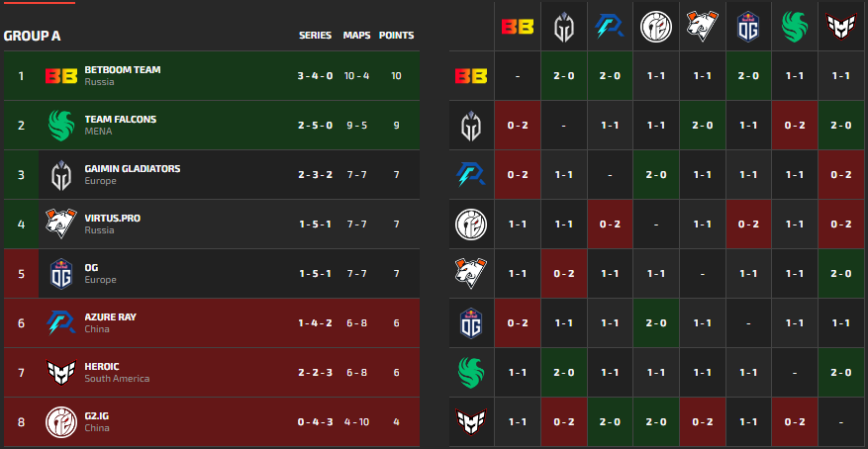The width and height of the screenshot is (868, 449).
Task: Click the BetBoom logo in standings row 1
Action: click(x=61, y=76)
